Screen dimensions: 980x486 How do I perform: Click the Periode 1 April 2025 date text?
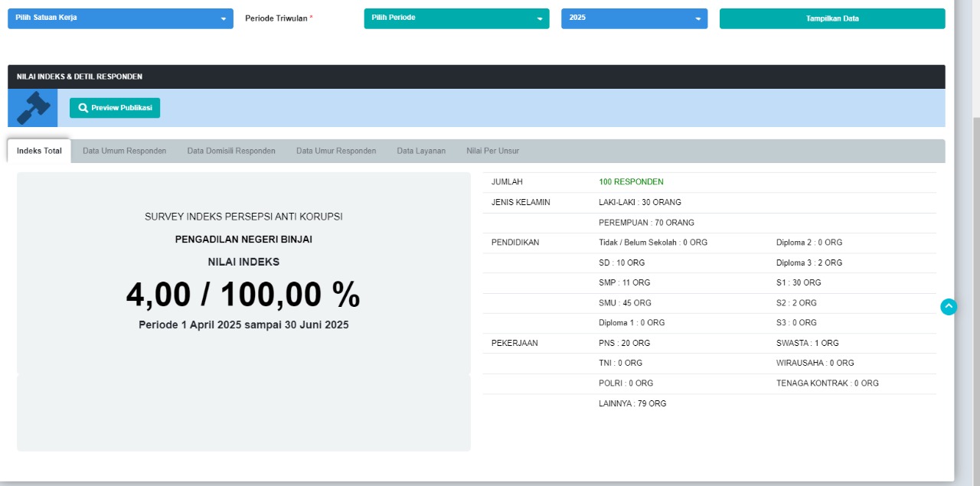click(243, 325)
